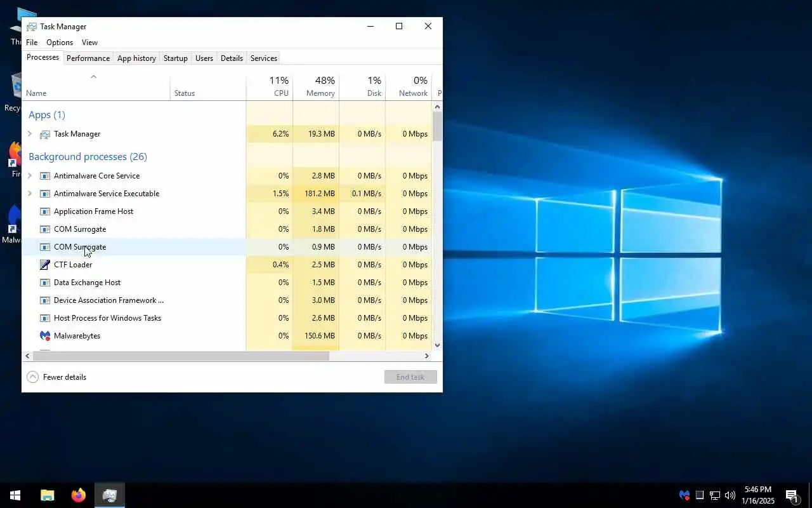Click the horizontal scrollbar left arrow
Image resolution: width=812 pixels, height=508 pixels.
(x=27, y=356)
